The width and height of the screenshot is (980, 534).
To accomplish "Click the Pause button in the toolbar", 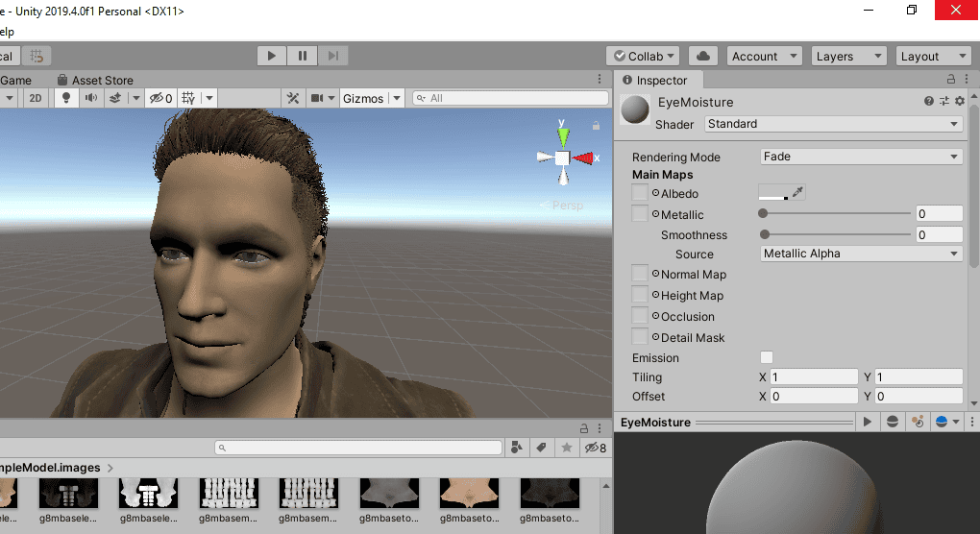I will pos(303,57).
